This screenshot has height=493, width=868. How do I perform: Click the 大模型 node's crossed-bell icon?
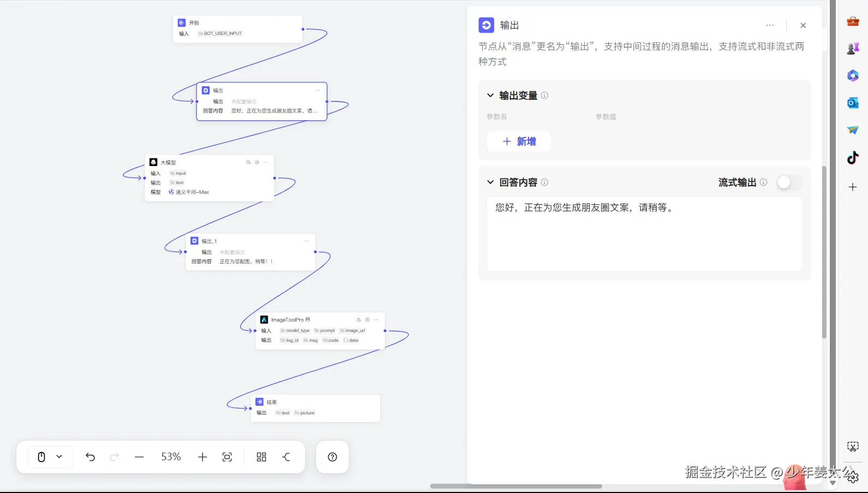pos(248,162)
